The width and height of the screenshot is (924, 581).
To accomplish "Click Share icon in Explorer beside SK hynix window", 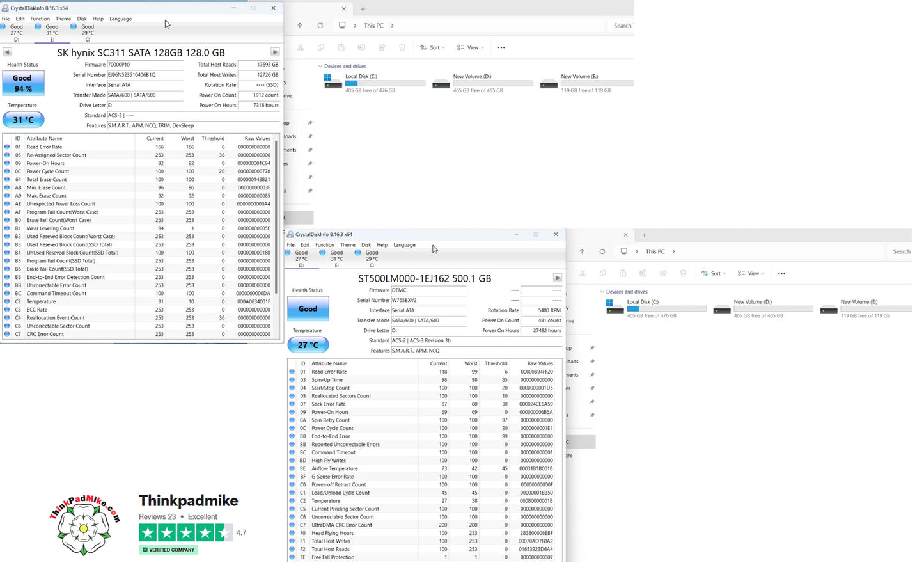I will tap(382, 47).
